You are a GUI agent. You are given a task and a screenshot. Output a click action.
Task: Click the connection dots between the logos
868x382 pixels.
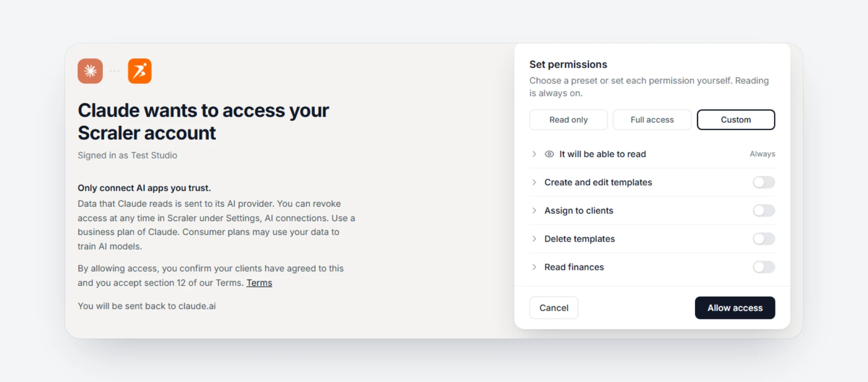click(x=115, y=71)
